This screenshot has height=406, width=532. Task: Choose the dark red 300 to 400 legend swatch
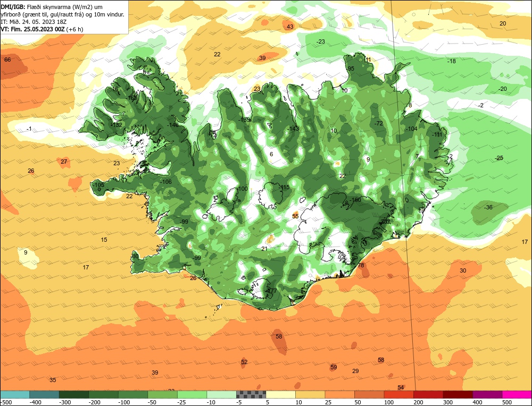(458, 394)
